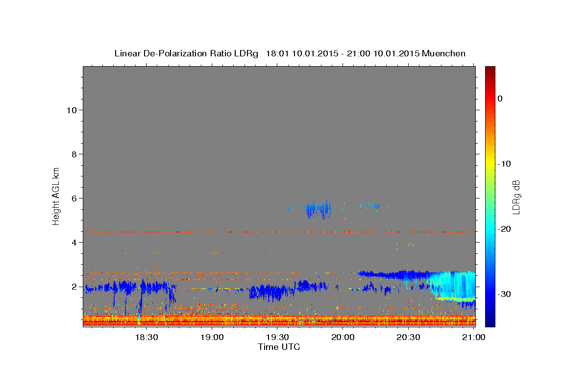The image size is (588, 392).
Task: Click the 19:00 time tick label
Action: (212, 338)
